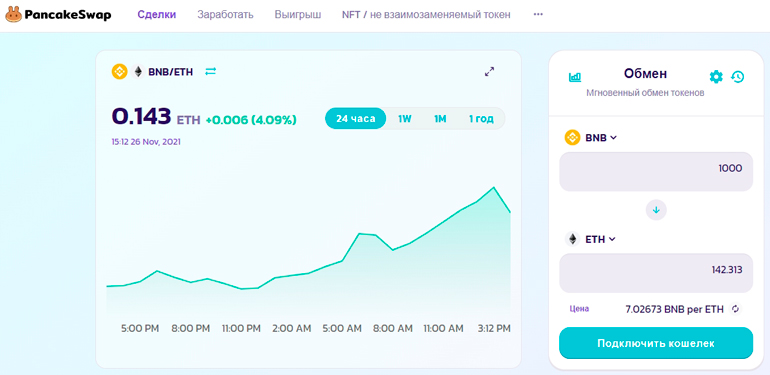The height and width of the screenshot is (375, 770).
Task: Click the ETH coin icon in chart header
Action: pos(138,72)
